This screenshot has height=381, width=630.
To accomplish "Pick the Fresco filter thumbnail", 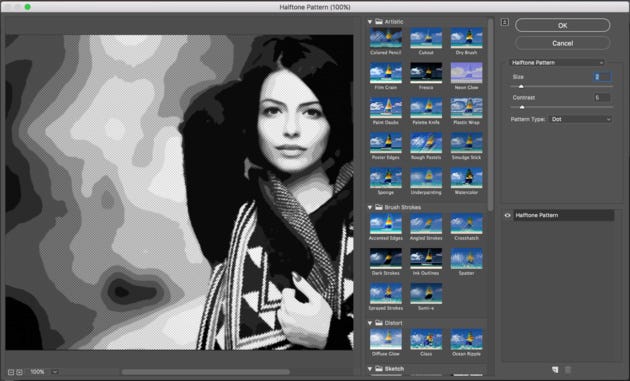I will click(426, 73).
